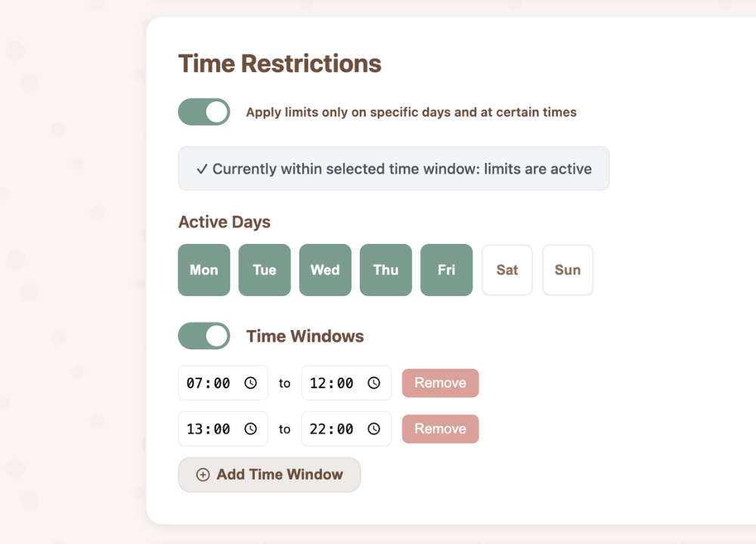Edit the 07:00 start time field
The height and width of the screenshot is (544, 756).
(x=209, y=383)
